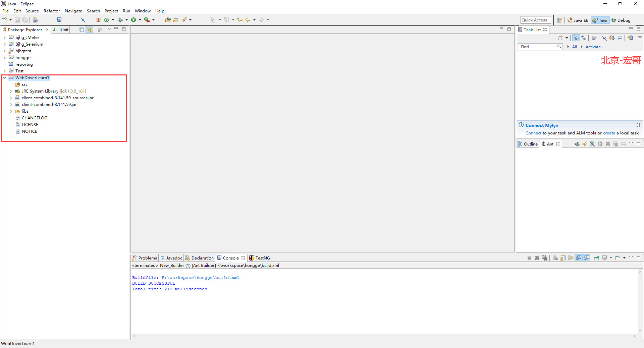This screenshot has height=348, width=644.
Task: Click the Search flashlight toolbar icon
Action: pos(184,20)
